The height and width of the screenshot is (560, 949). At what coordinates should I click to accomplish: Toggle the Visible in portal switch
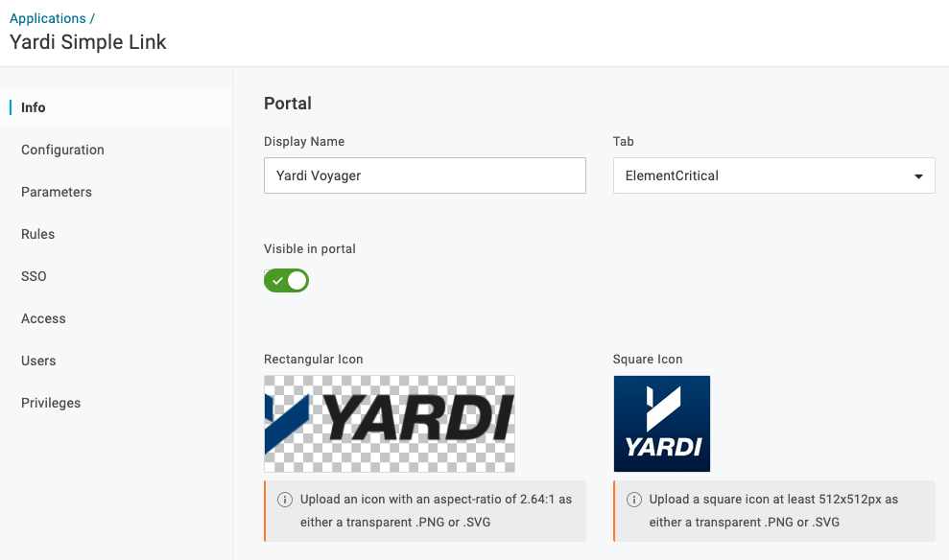287,281
